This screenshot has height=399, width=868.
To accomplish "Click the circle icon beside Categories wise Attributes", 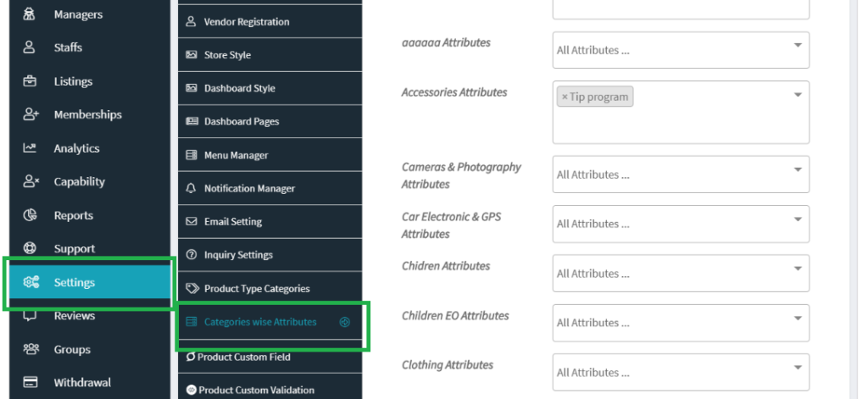I will (x=344, y=322).
